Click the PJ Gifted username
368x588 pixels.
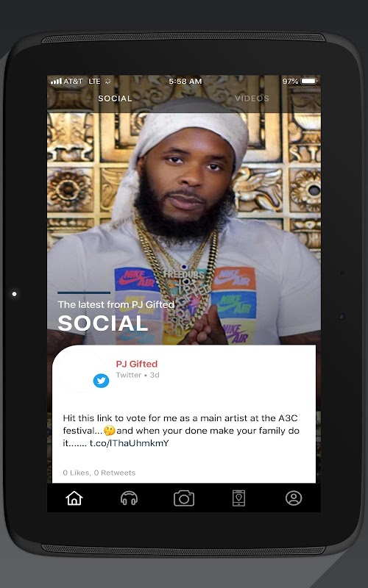pos(137,364)
